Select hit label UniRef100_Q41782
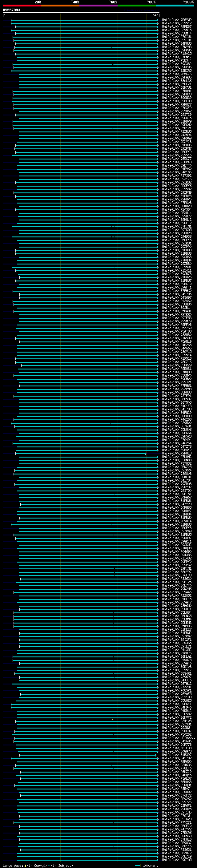 pos(177,758)
